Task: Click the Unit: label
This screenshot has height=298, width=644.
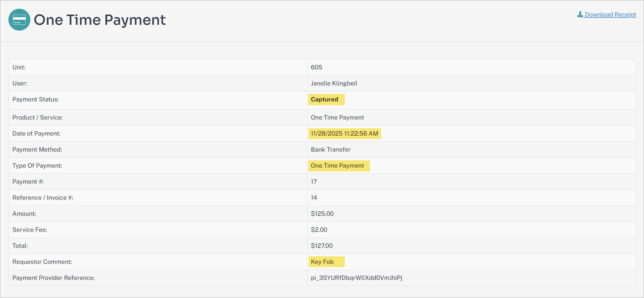Action: 19,67
